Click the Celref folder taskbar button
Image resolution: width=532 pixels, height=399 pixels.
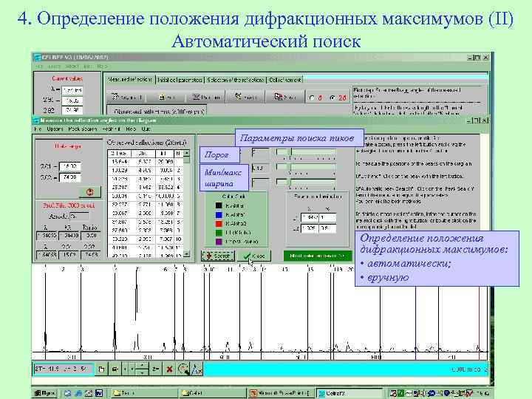coord(213,393)
